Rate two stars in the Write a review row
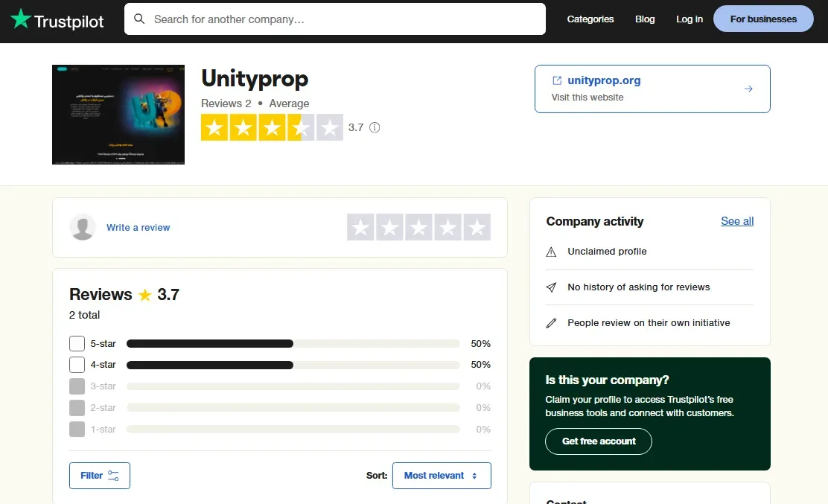The width and height of the screenshot is (828, 504). (x=389, y=228)
